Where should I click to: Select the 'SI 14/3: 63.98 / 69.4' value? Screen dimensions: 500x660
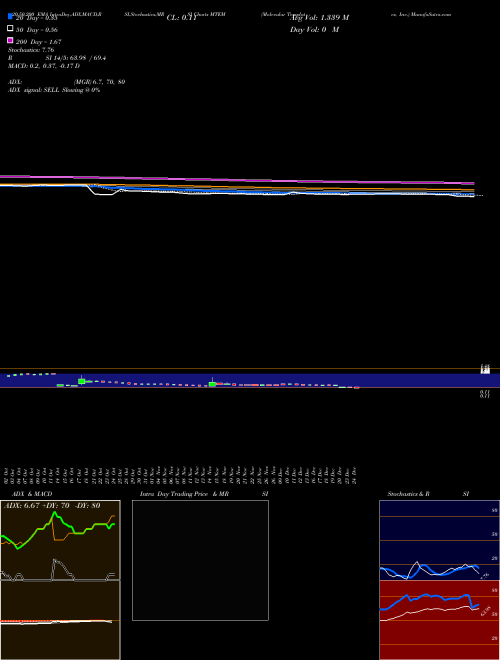click(x=76, y=58)
